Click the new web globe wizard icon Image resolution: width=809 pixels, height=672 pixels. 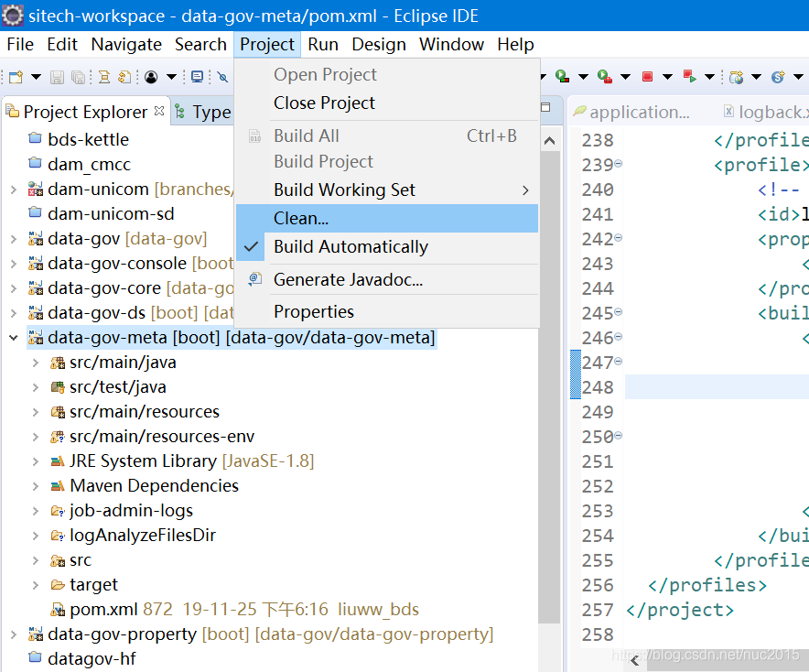pyautogui.click(x=737, y=78)
